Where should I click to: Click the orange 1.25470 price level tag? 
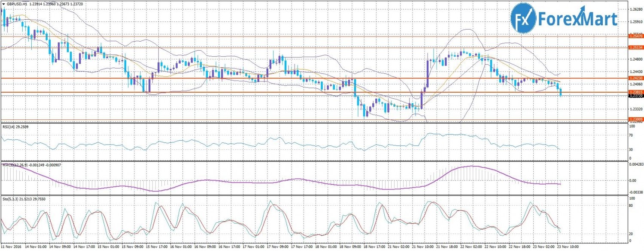635,37
